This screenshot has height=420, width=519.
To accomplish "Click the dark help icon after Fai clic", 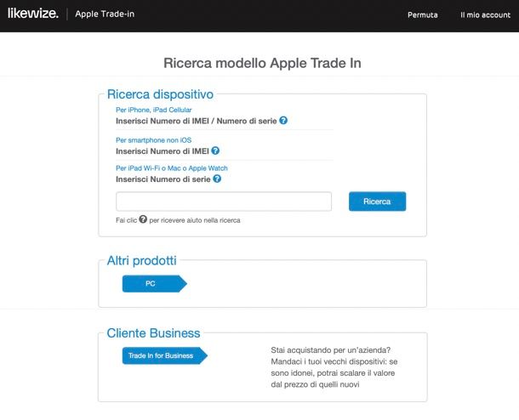I will (143, 219).
